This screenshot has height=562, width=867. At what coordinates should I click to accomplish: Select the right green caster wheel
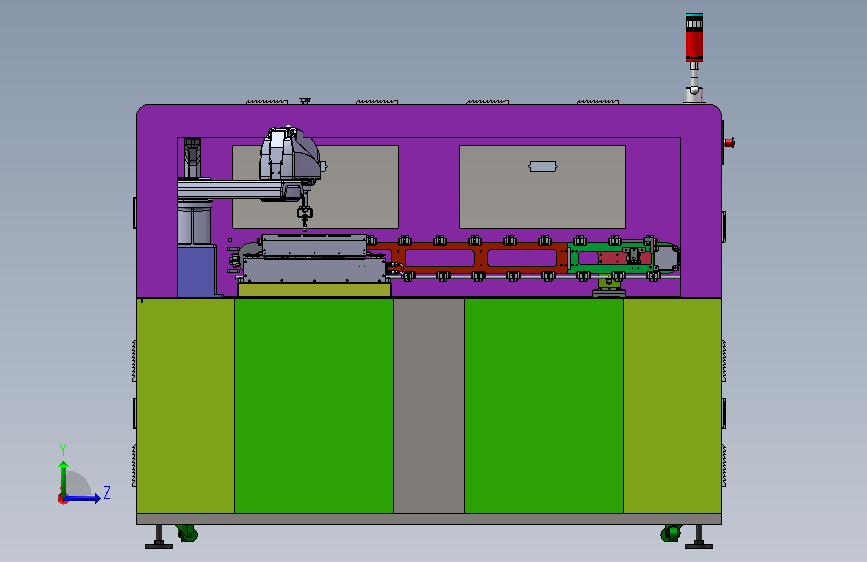[671, 533]
